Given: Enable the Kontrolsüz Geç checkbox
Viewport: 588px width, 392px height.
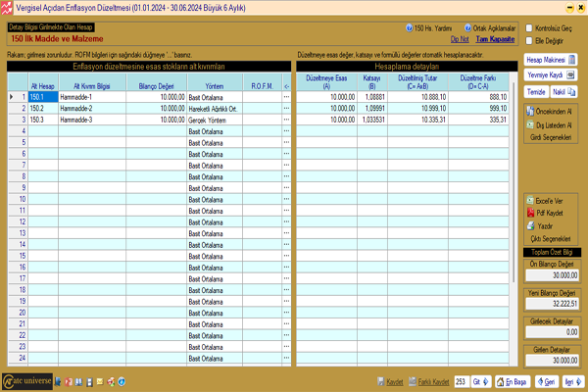Looking at the screenshot, I should point(529,28).
